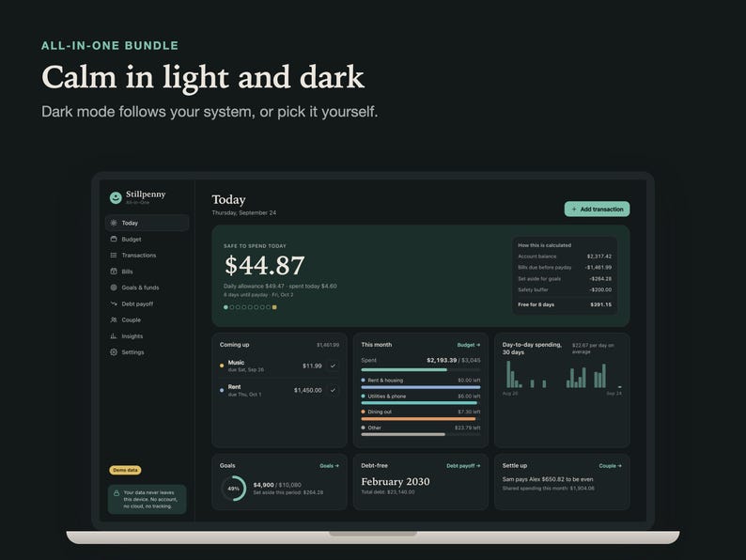Click the Safety buffer row

click(x=565, y=289)
